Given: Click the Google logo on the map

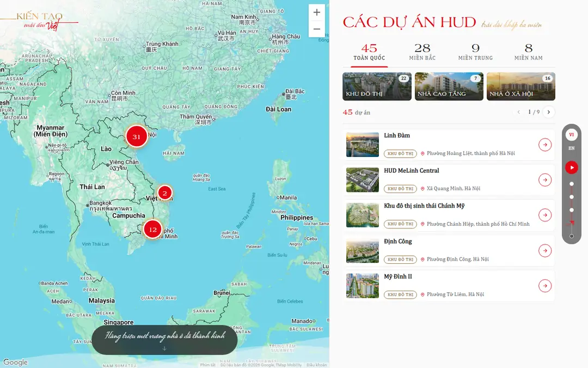Looking at the screenshot, I should pyautogui.click(x=15, y=362).
